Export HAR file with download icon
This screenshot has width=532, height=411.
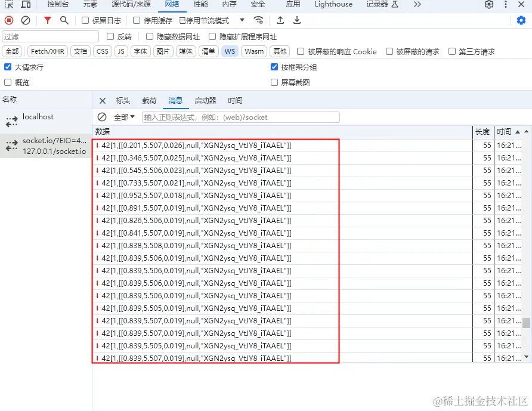pos(297,20)
